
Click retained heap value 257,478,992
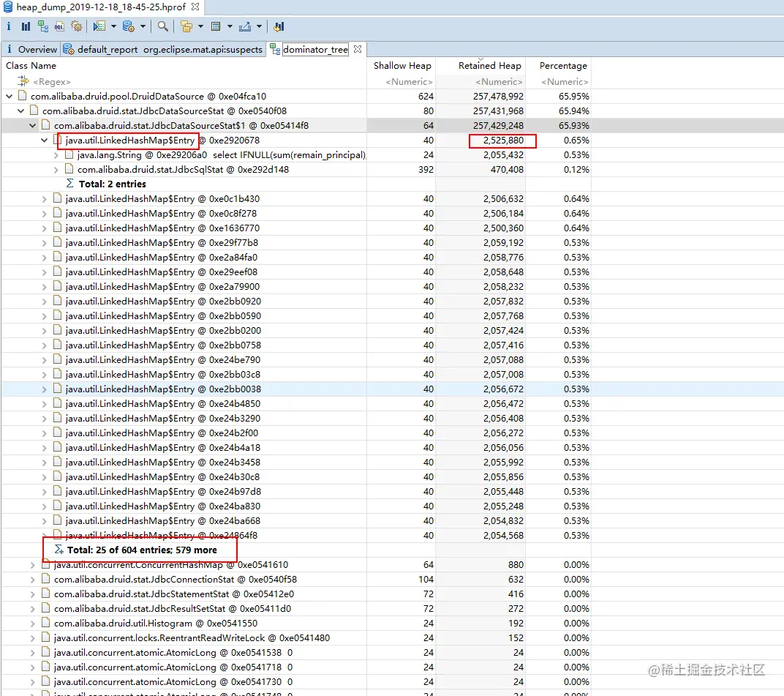498,96
